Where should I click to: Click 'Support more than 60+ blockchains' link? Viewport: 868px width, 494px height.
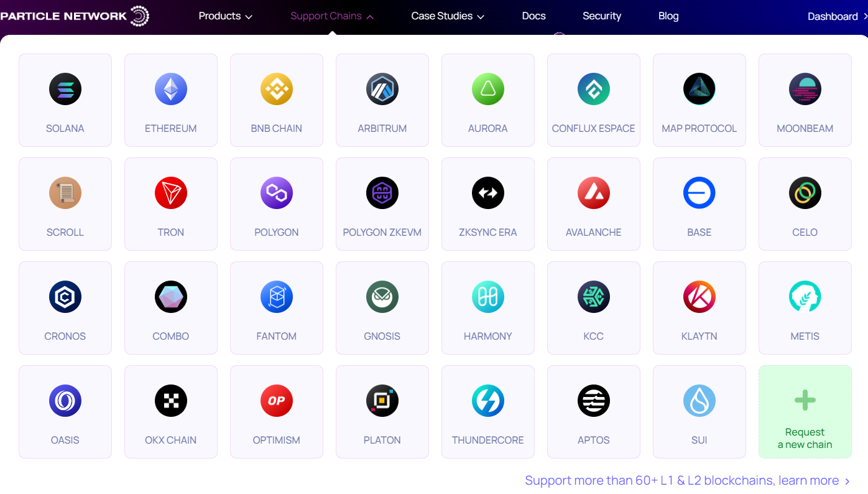(x=688, y=480)
